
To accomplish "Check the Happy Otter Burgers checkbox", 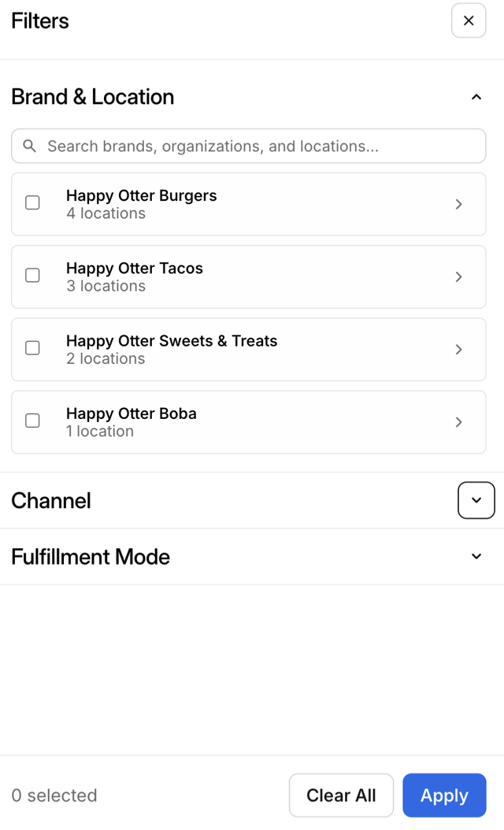I will 32,203.
